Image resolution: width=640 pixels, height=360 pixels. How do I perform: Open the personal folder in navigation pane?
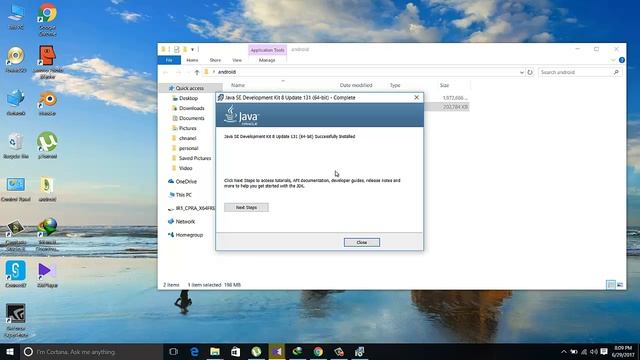click(x=188, y=148)
